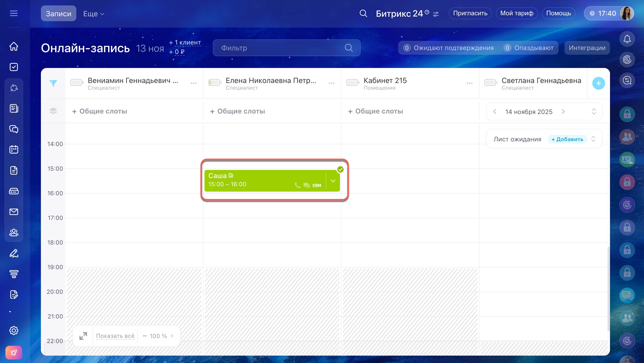
Task: Toggle the Опаздывают counter filter
Action: pyautogui.click(x=529, y=48)
